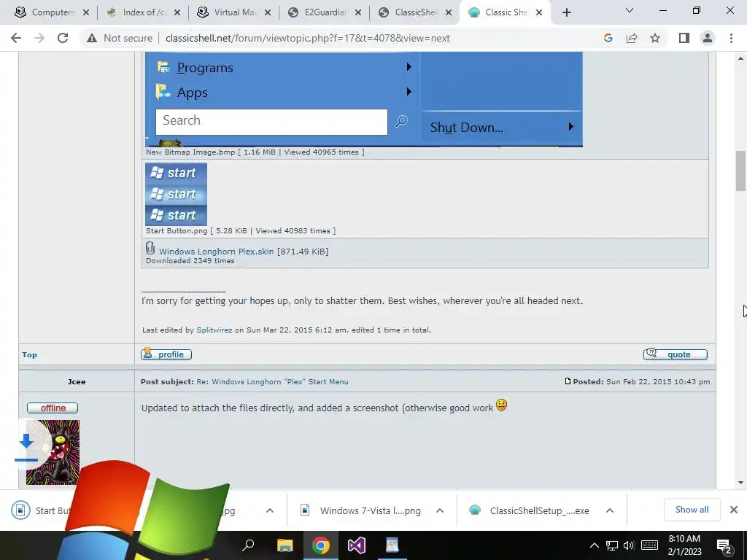
Task: Close the Classic Shell active tab
Action: (x=539, y=13)
